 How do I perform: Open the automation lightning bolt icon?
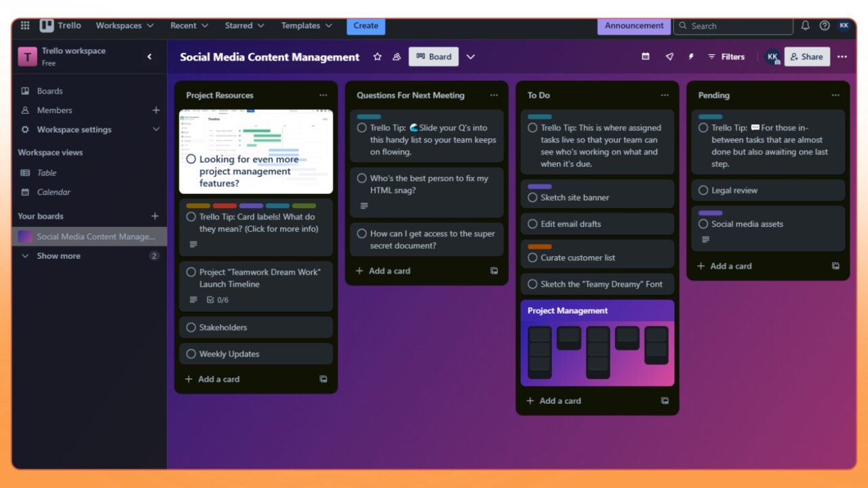[691, 57]
